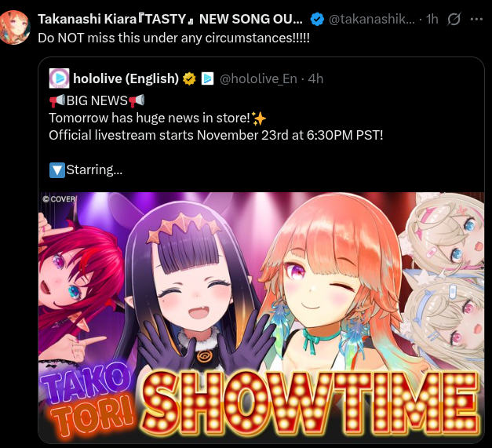Open the @hololive_En handle

coord(258,78)
